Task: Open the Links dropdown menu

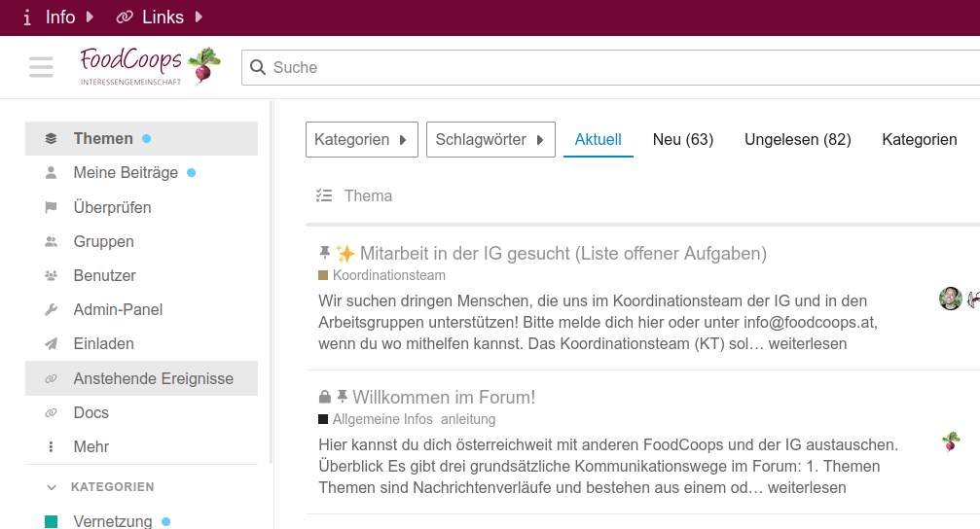Action: click(161, 17)
